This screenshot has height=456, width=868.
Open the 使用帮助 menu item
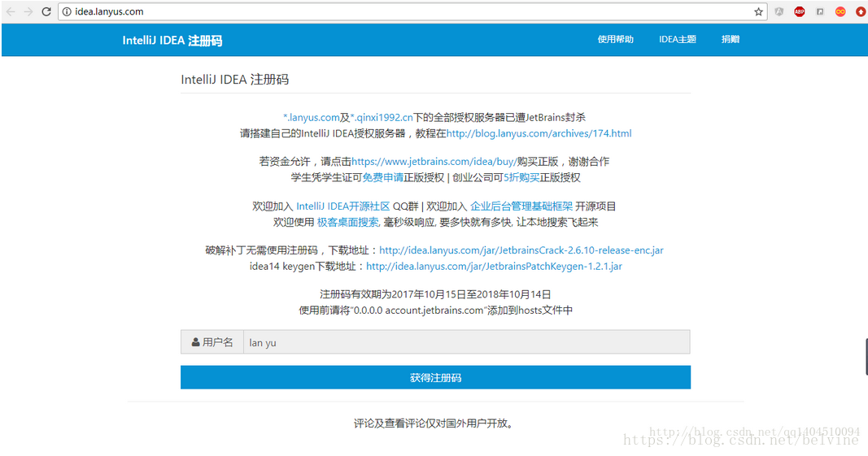[x=616, y=39]
